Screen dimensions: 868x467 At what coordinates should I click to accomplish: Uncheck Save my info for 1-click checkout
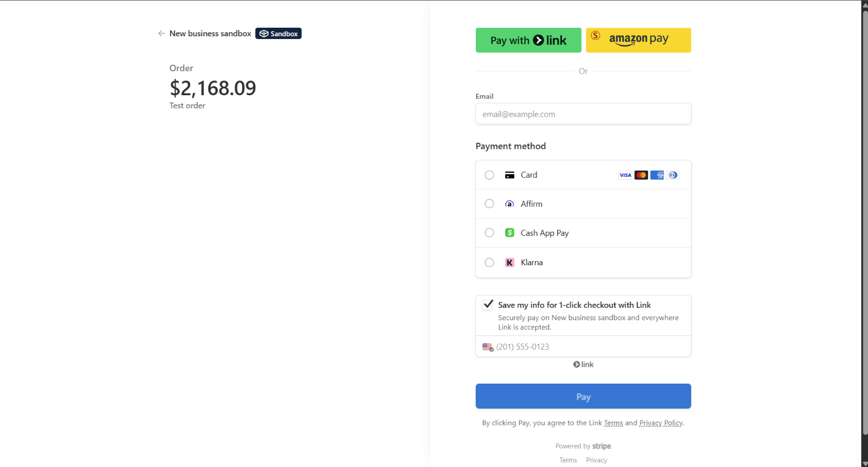(x=488, y=304)
